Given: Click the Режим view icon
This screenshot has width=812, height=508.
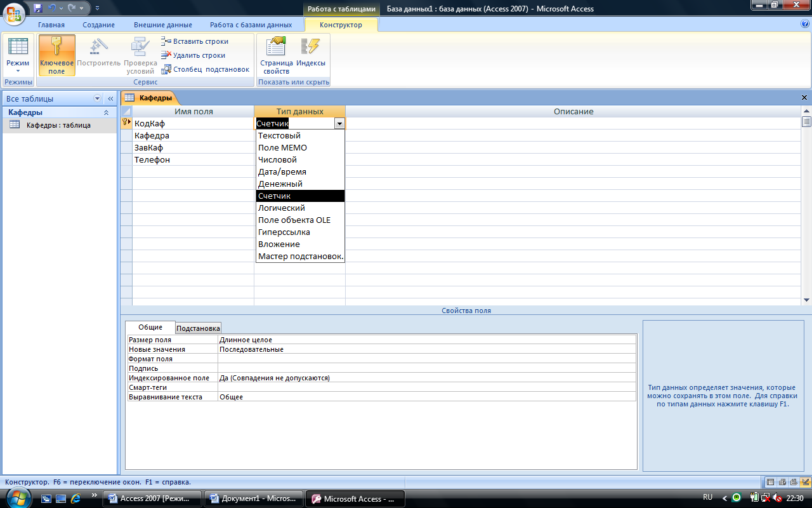Looking at the screenshot, I should [x=18, y=48].
